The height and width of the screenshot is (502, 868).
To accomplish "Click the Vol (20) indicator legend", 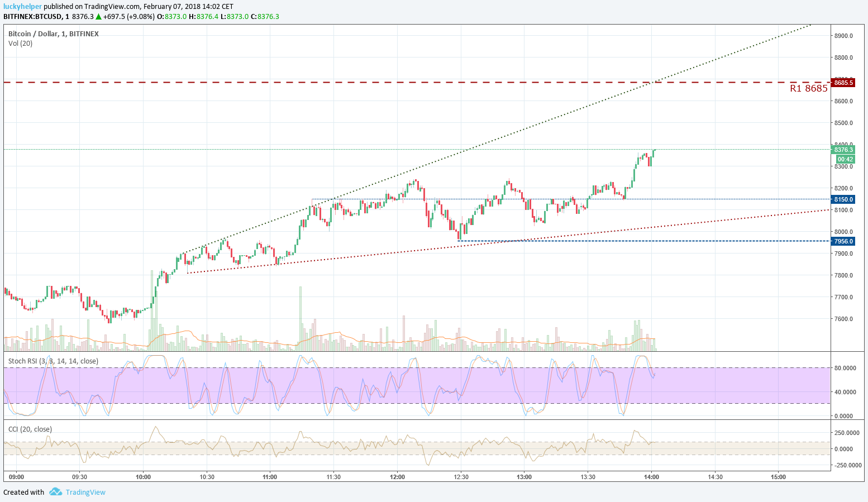I will [x=21, y=44].
